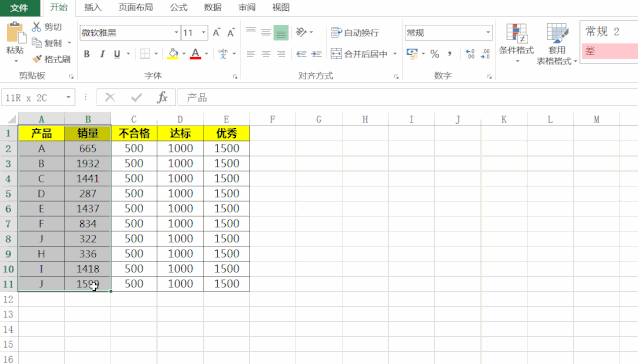
Task: Decrease decimal places
Action: coord(485,54)
